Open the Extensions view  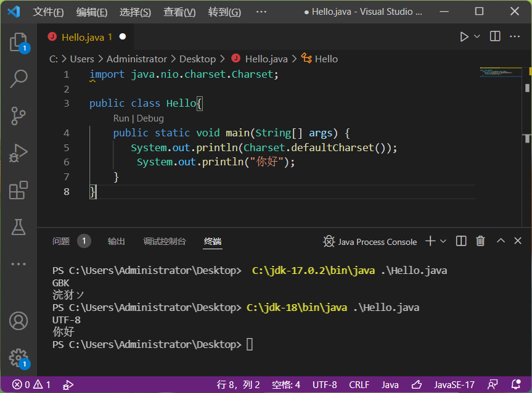(18, 190)
